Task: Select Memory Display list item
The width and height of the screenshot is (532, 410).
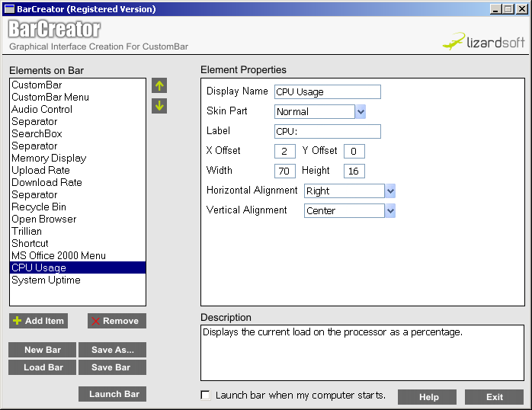Action: 78,158
